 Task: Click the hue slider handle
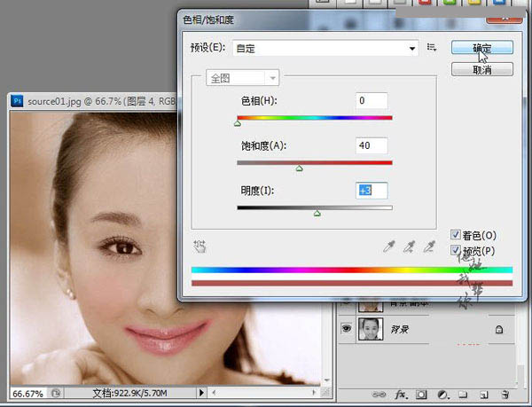point(238,124)
